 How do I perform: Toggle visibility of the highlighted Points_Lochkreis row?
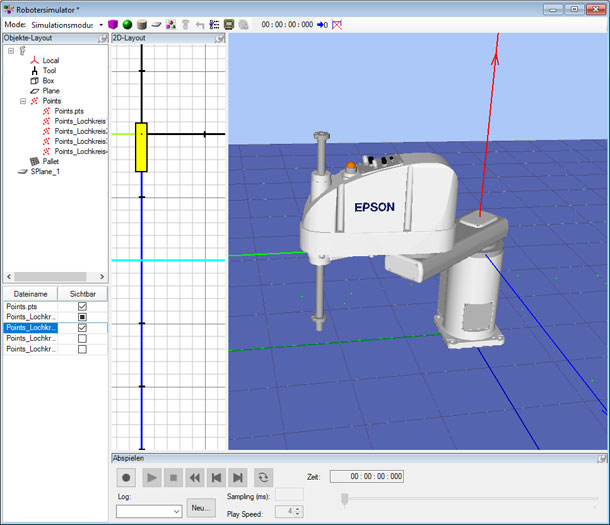(x=82, y=327)
